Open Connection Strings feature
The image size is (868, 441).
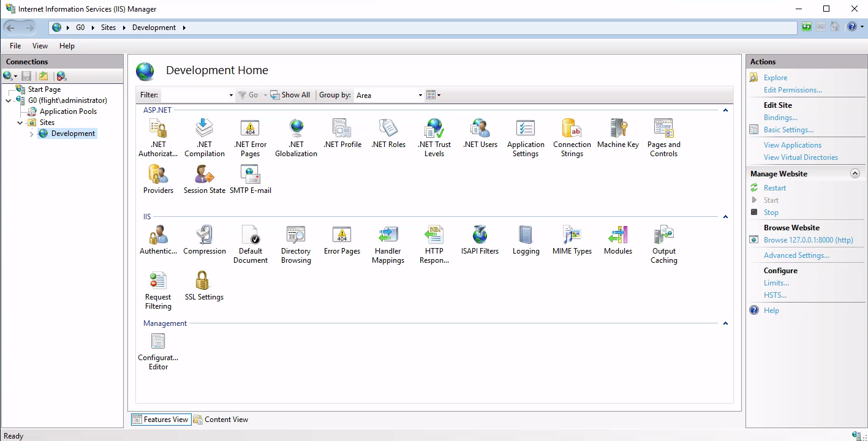(572, 138)
